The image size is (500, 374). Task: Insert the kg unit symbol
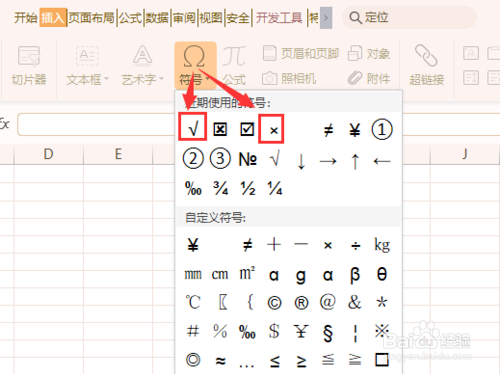click(382, 245)
